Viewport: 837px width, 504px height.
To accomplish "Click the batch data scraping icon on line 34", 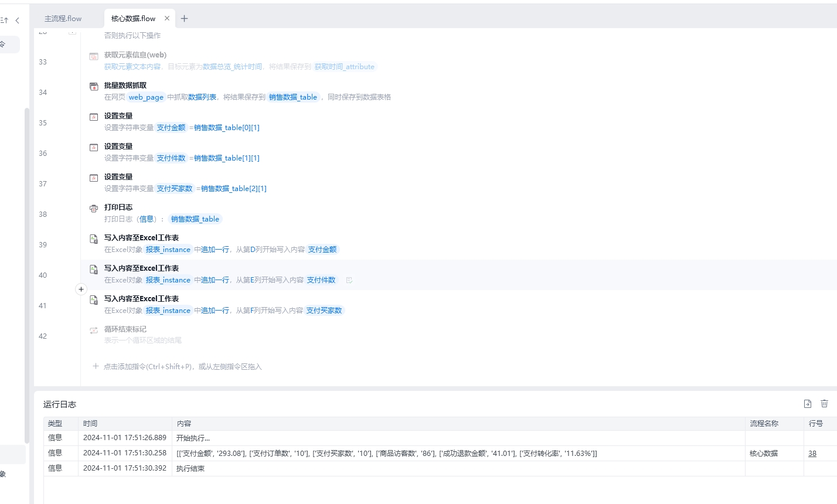I will pos(94,86).
